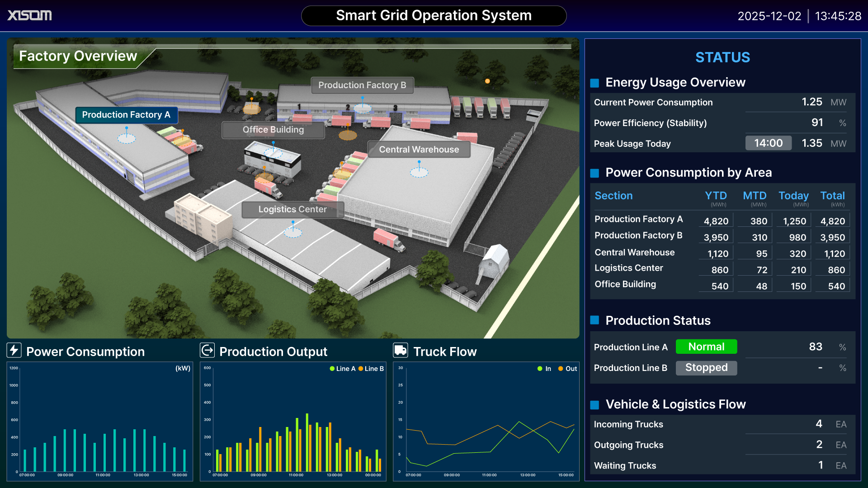
Task: Click the green In legend dot on Truck Flow
Action: (541, 369)
